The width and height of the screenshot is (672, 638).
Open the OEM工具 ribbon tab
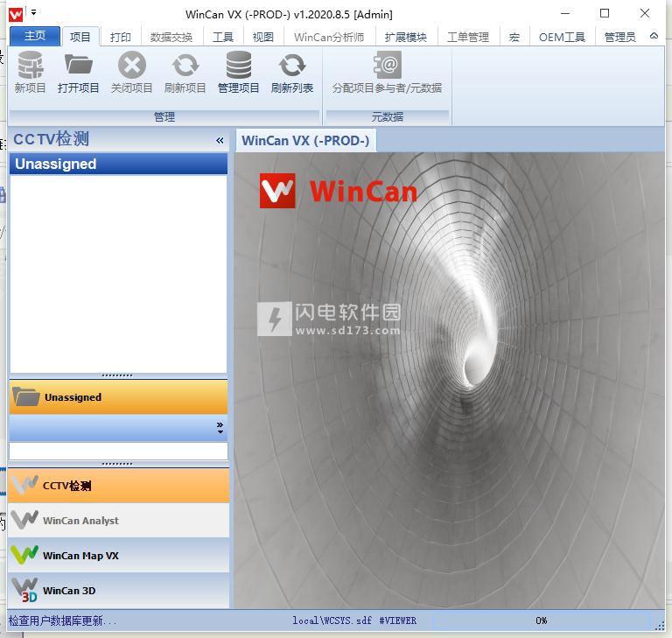click(x=562, y=38)
